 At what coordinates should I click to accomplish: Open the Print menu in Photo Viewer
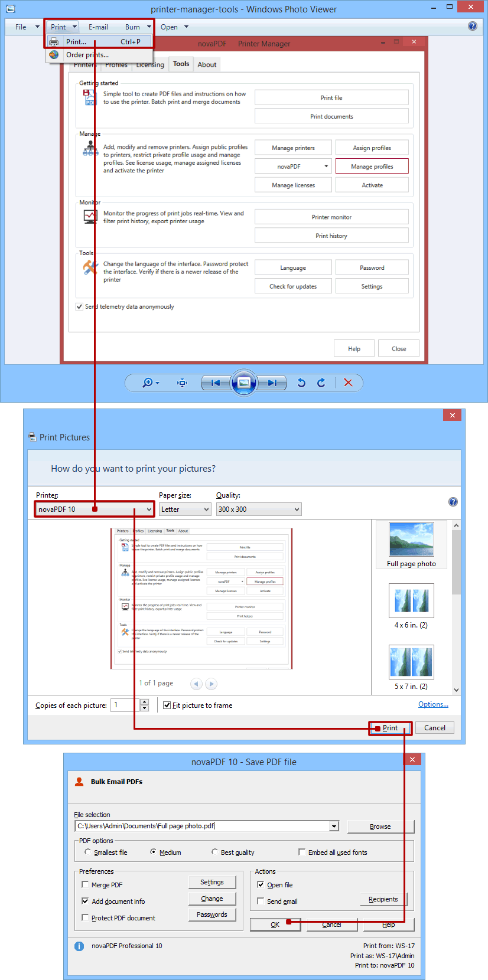click(x=58, y=27)
